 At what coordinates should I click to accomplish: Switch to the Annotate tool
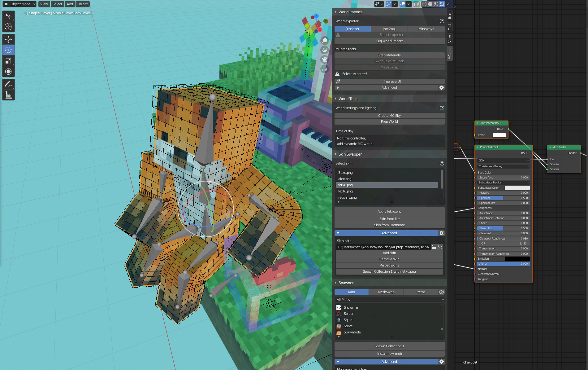[x=8, y=84]
